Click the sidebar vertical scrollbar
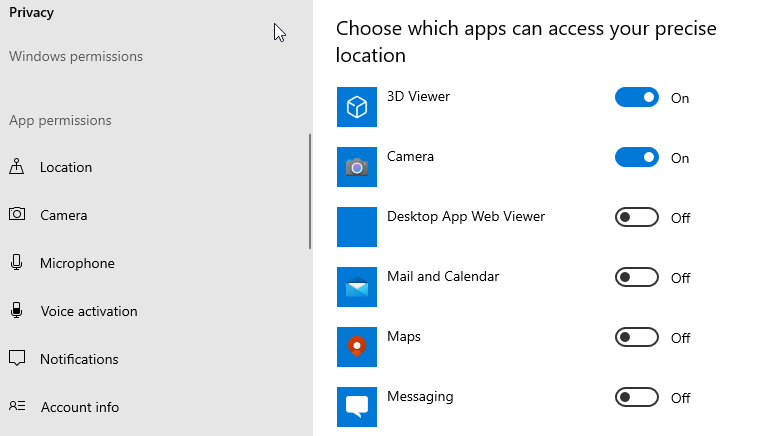 310,191
